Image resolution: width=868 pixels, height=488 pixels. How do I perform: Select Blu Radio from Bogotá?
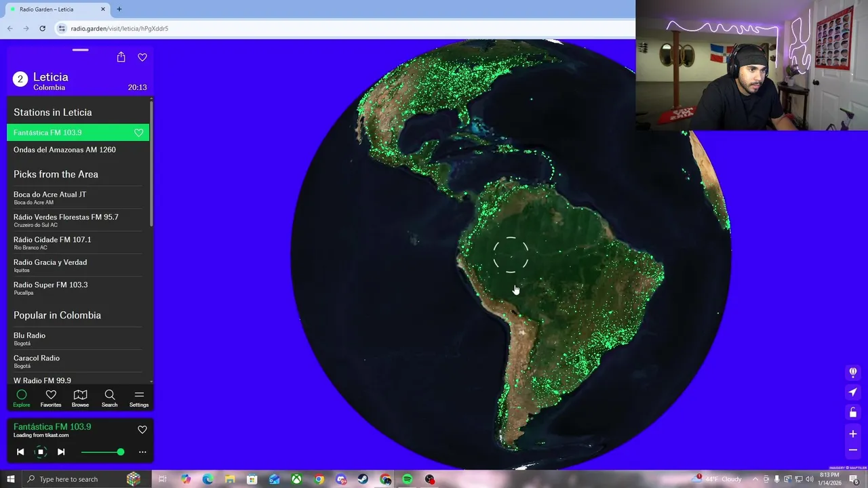[x=78, y=338]
